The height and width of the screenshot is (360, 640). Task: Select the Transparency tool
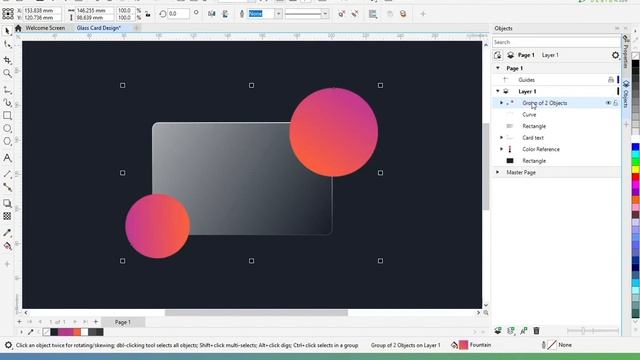pos(7,216)
